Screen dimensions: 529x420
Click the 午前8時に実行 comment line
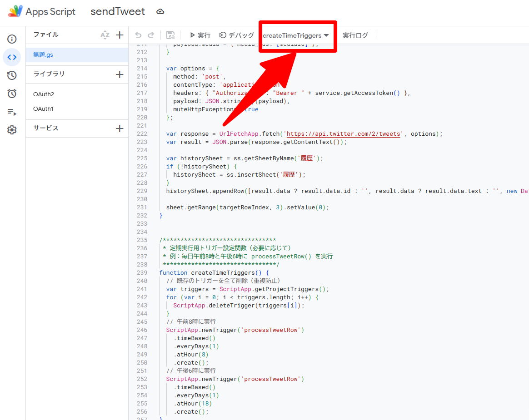click(191, 321)
